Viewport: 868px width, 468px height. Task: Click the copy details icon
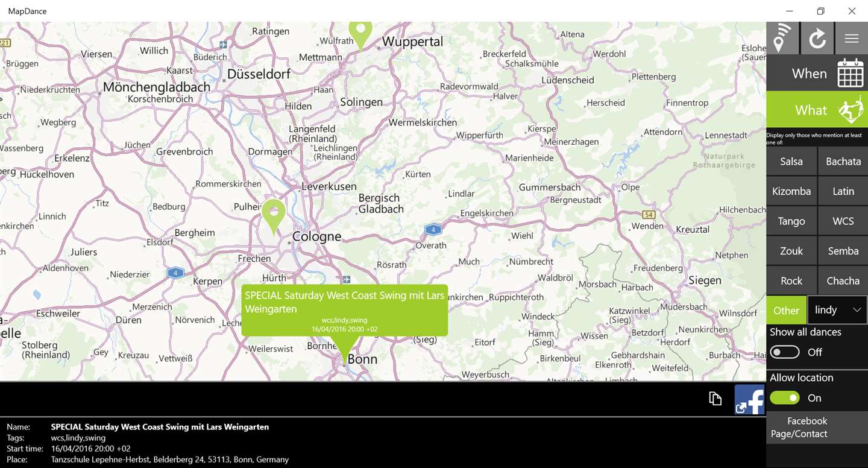click(x=715, y=399)
